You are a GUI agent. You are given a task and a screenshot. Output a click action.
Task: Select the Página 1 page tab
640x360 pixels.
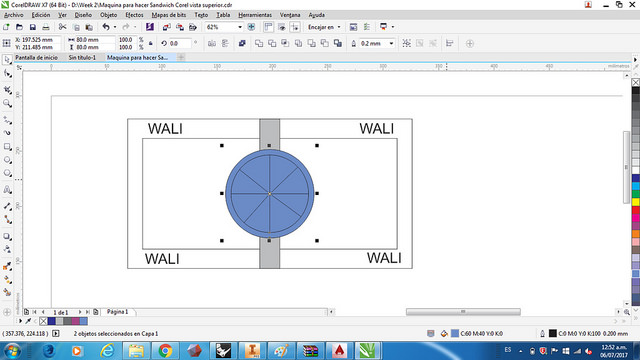pyautogui.click(x=118, y=312)
